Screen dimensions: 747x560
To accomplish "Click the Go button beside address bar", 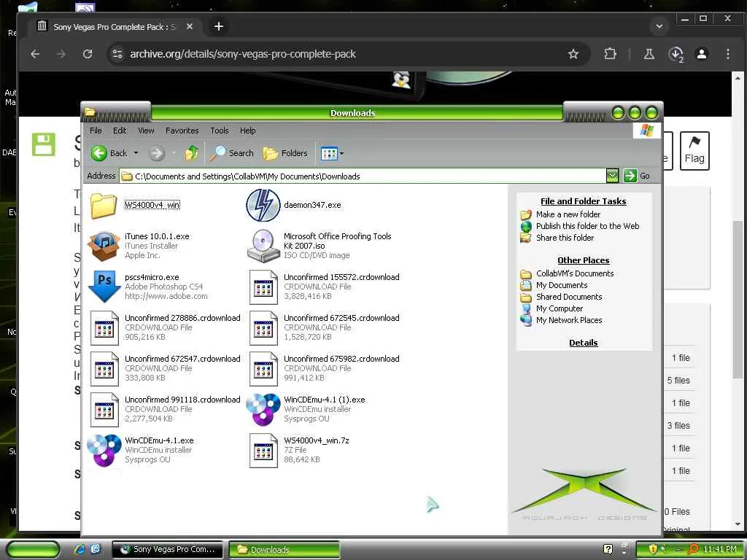I will 637,176.
